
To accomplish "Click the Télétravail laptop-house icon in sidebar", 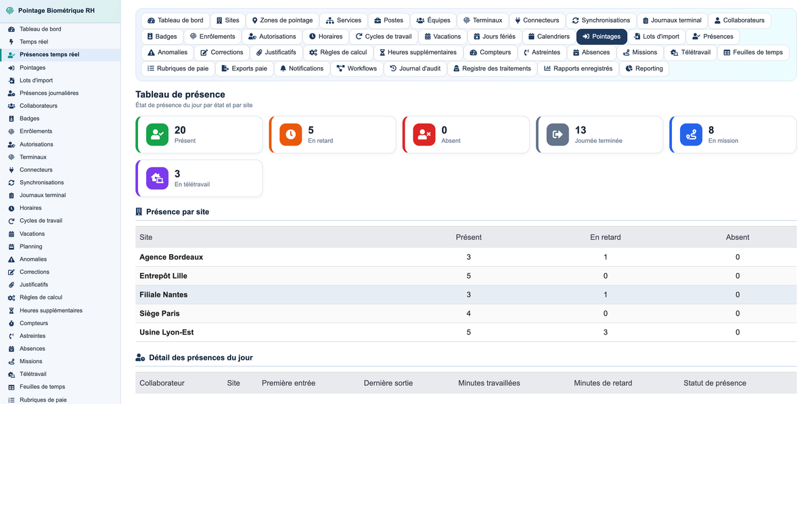I will click(x=11, y=375).
